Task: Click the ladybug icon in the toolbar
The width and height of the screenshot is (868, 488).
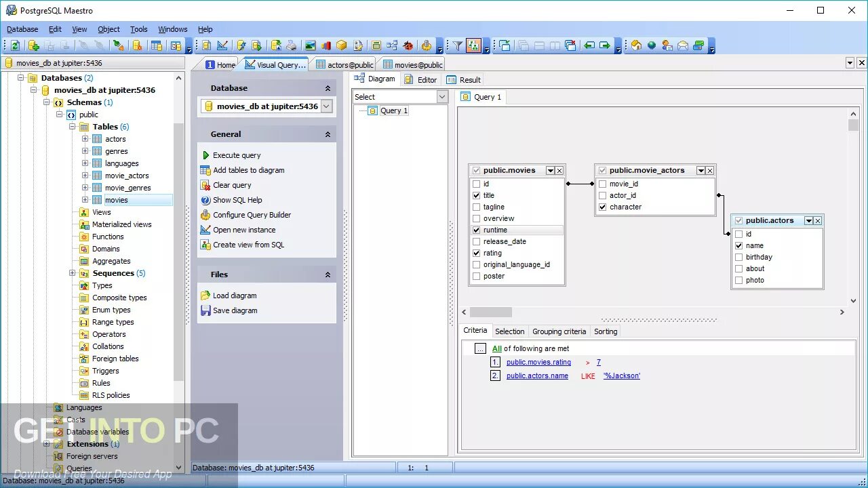Action: [408, 45]
